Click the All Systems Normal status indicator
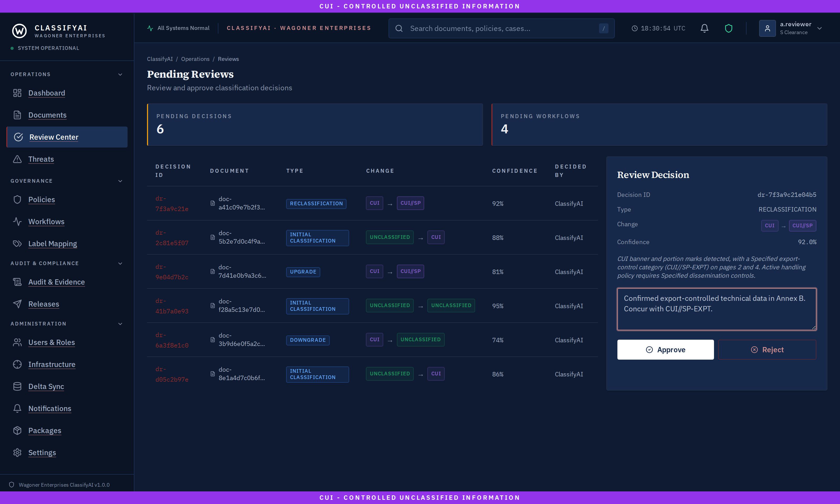840x504 pixels. point(178,28)
